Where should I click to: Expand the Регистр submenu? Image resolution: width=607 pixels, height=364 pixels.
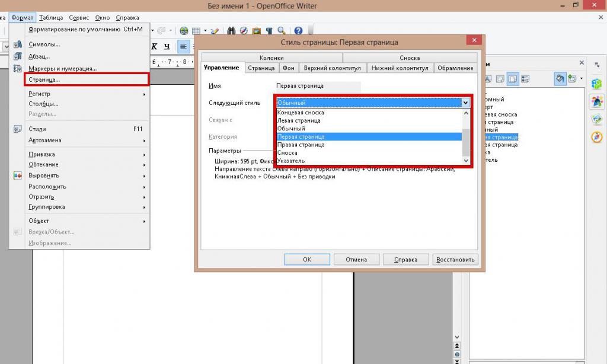(87, 94)
